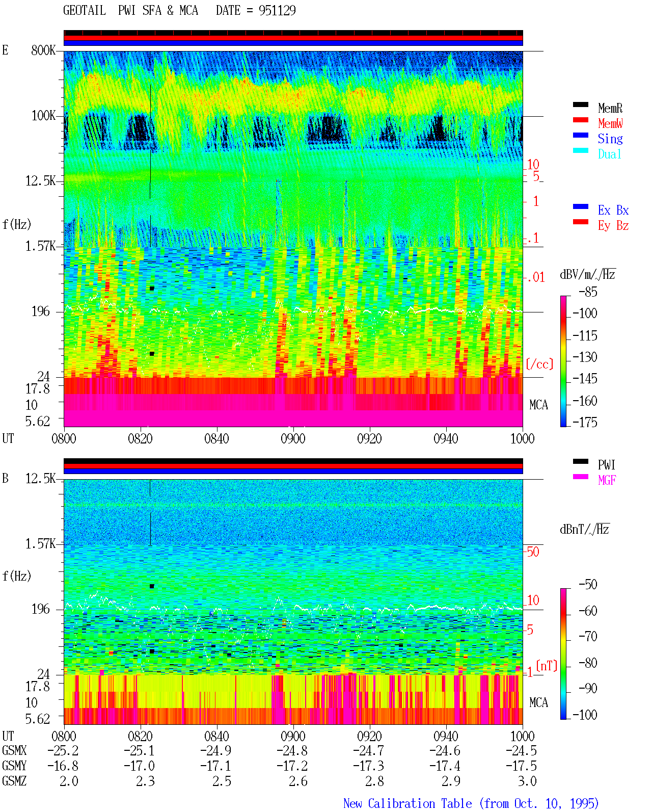Click the 'Dual' legend label
Viewport: 652px width, 812px height.
[x=610, y=154]
